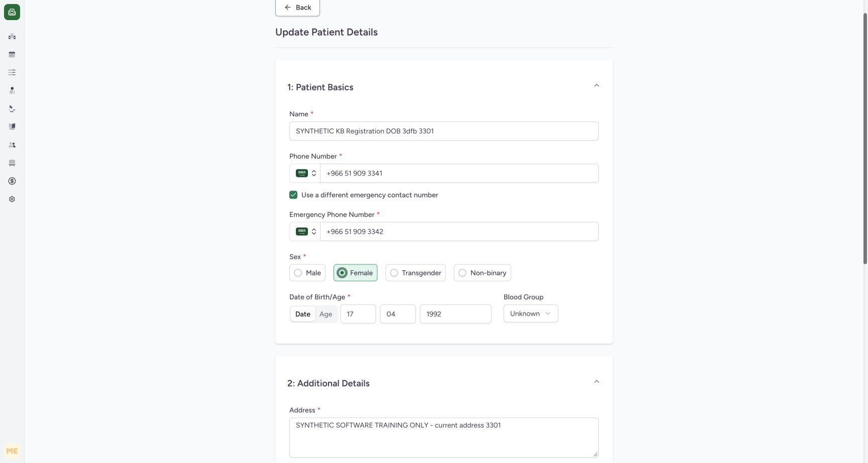Open the dollar billing icon in sidebar
This screenshot has height=463, width=868.
tap(12, 181)
